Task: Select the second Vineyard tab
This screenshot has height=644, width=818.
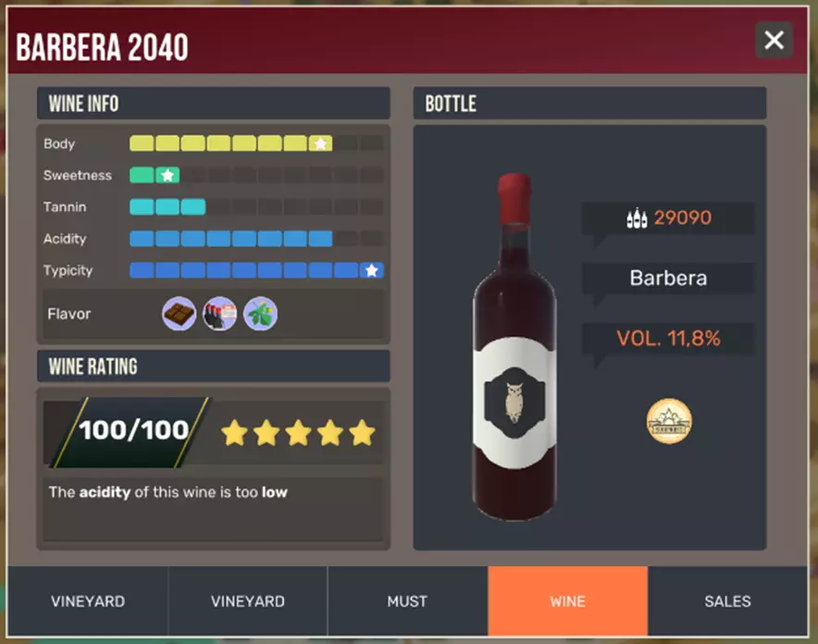Action: pos(248,601)
